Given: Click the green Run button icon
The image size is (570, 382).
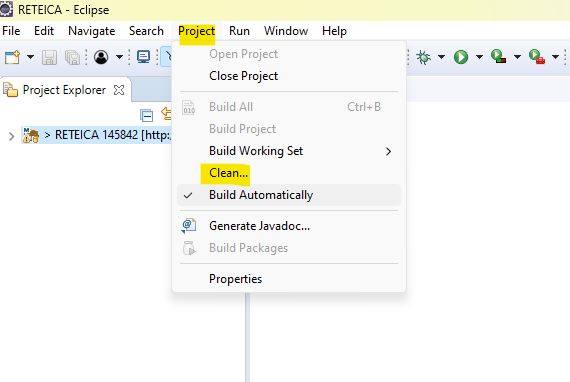Looking at the screenshot, I should click(x=461, y=57).
